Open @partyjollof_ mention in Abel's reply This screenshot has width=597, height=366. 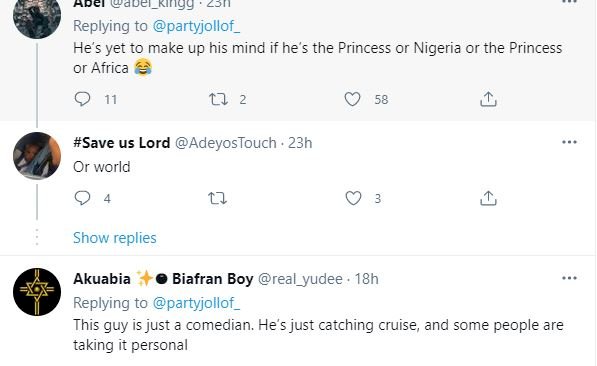pos(196,26)
